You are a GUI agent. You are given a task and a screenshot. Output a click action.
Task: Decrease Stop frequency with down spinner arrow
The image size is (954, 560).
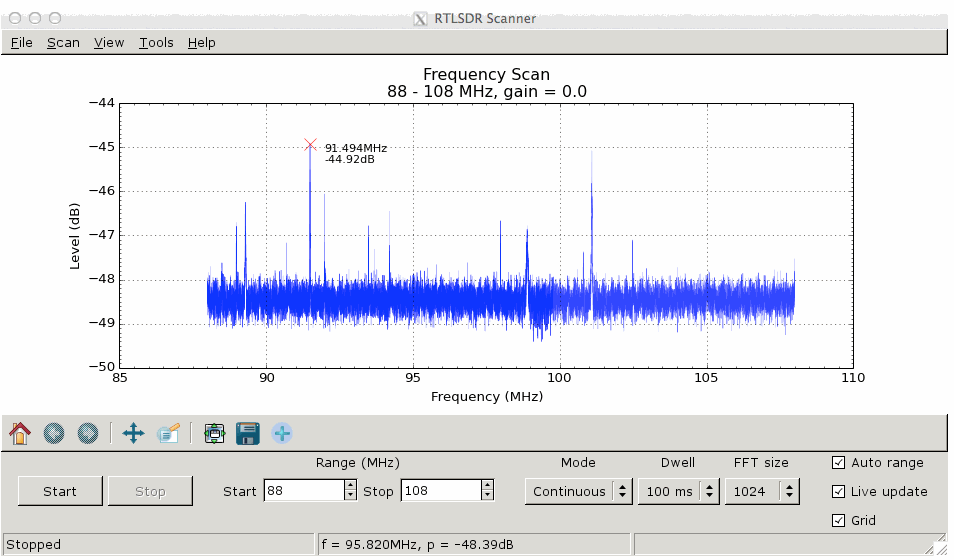click(487, 496)
